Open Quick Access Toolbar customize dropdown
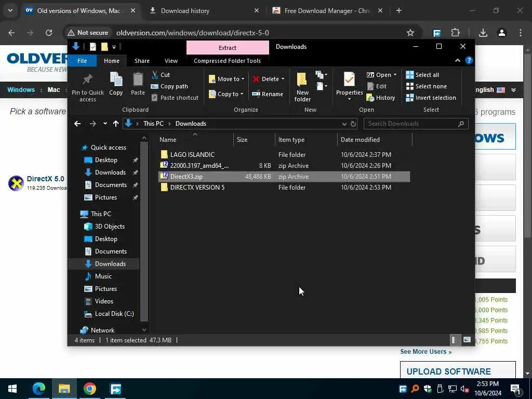The image size is (532, 399). [x=114, y=47]
